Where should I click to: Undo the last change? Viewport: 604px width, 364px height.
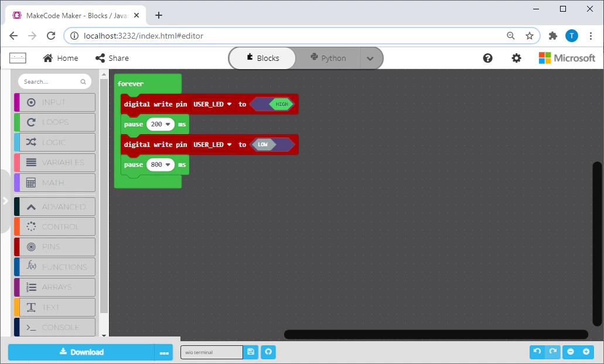tap(537, 352)
